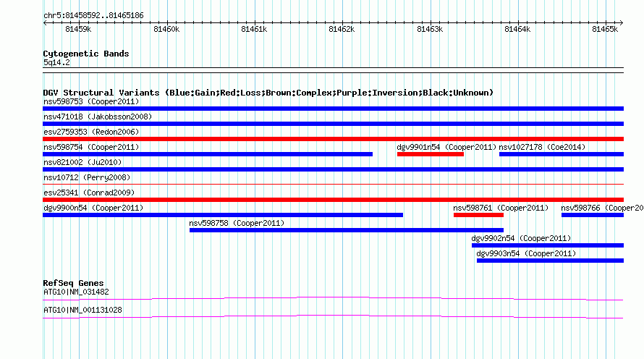Click the 81465k ruler tick label

coord(605,29)
